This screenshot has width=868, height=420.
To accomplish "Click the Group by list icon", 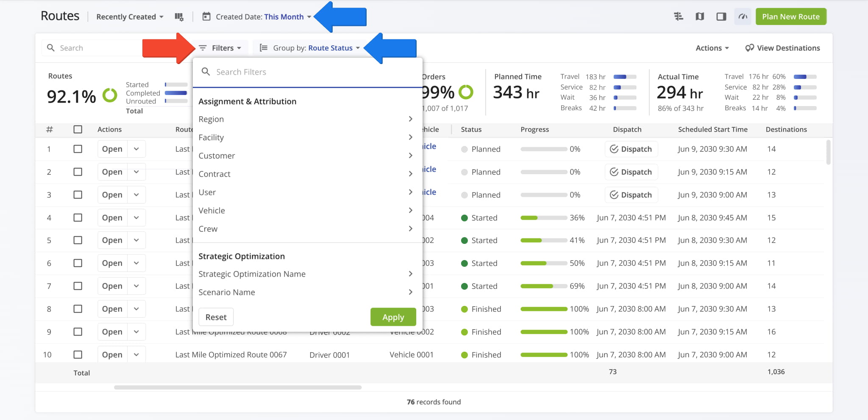I will pos(263,48).
